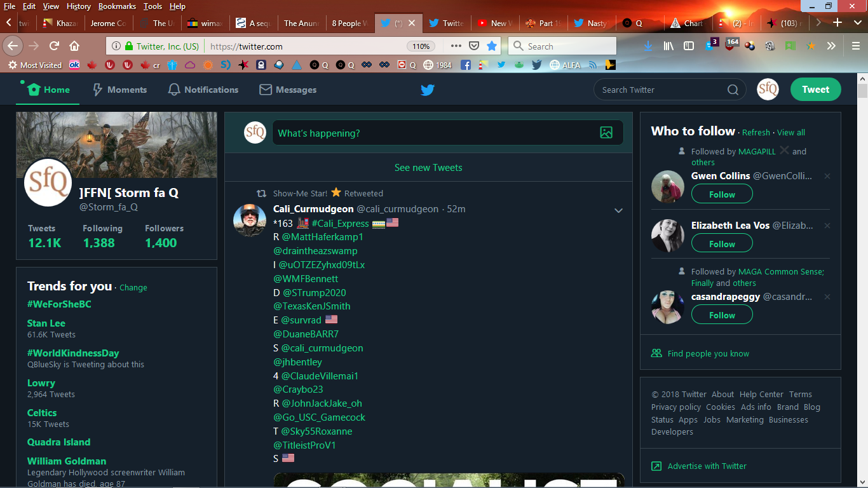868x488 pixels.
Task: Click the search magnifier in Twitter search
Action: (733, 90)
